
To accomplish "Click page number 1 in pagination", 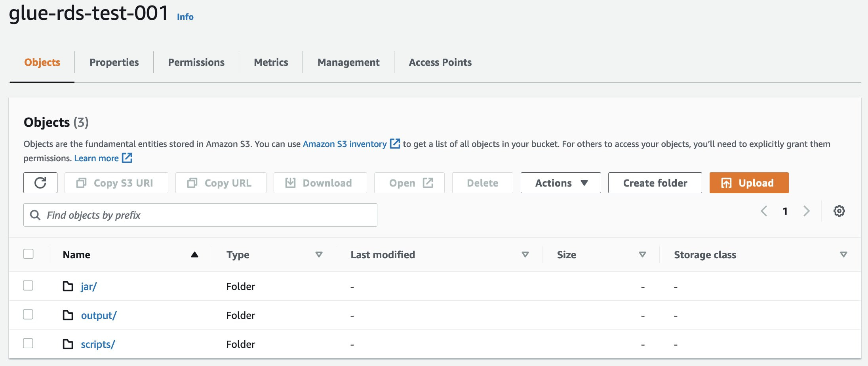I will click(785, 211).
